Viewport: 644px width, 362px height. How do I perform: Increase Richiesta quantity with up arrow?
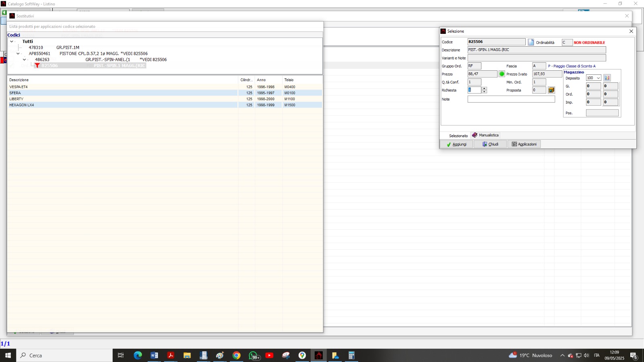485,88
